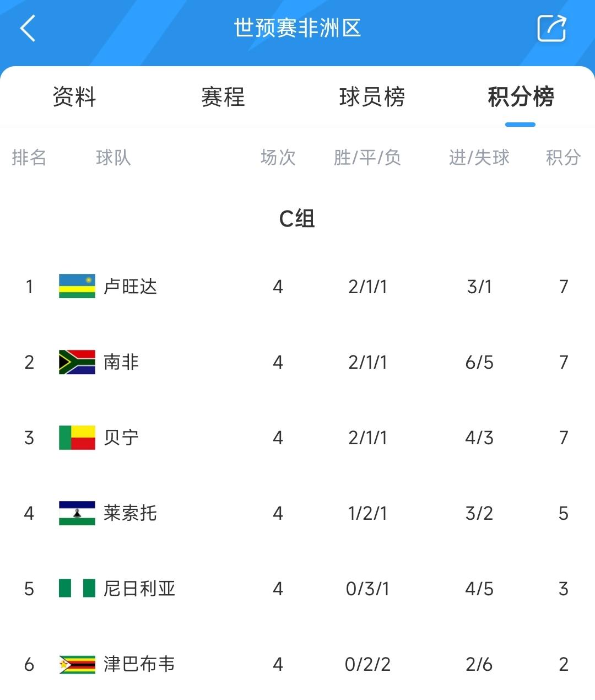Switch to the 资料 tab
595x700 pixels.
(x=74, y=97)
